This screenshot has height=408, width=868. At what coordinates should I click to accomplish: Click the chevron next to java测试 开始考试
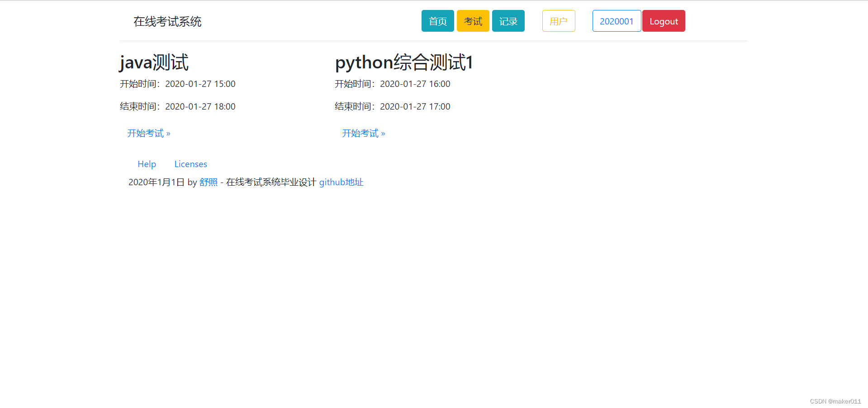(x=168, y=133)
